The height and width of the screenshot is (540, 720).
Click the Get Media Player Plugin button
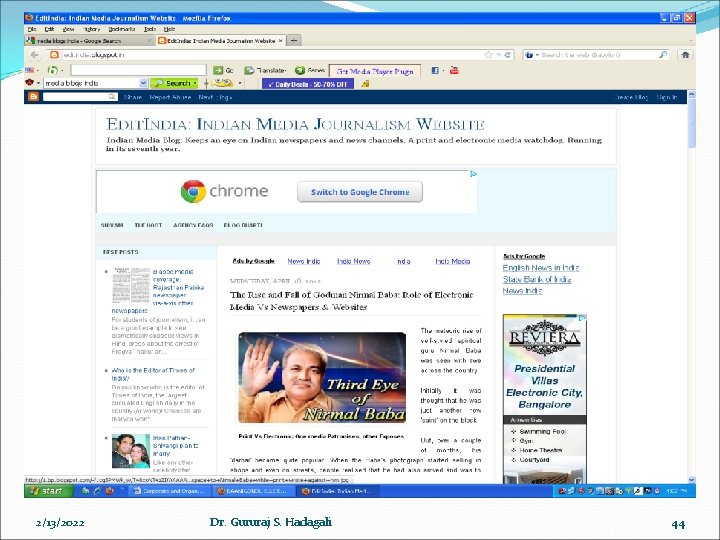click(x=375, y=71)
